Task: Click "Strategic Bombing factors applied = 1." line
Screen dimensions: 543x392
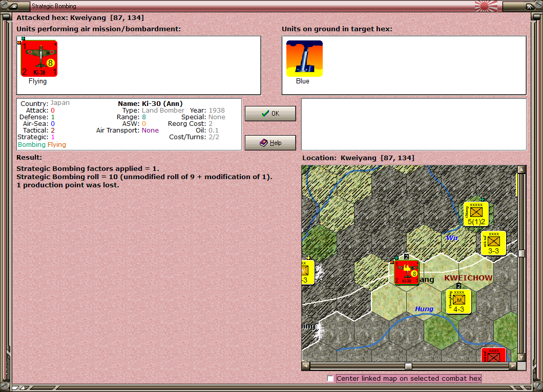Action: tap(88, 168)
